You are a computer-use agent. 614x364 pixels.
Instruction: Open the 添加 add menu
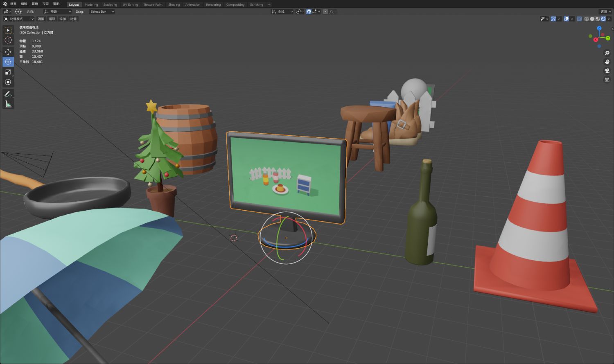63,19
